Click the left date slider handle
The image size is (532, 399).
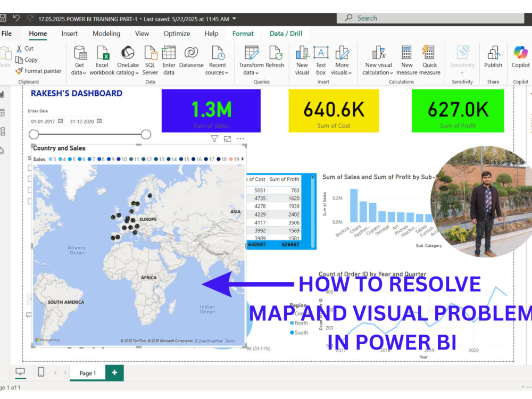34,135
